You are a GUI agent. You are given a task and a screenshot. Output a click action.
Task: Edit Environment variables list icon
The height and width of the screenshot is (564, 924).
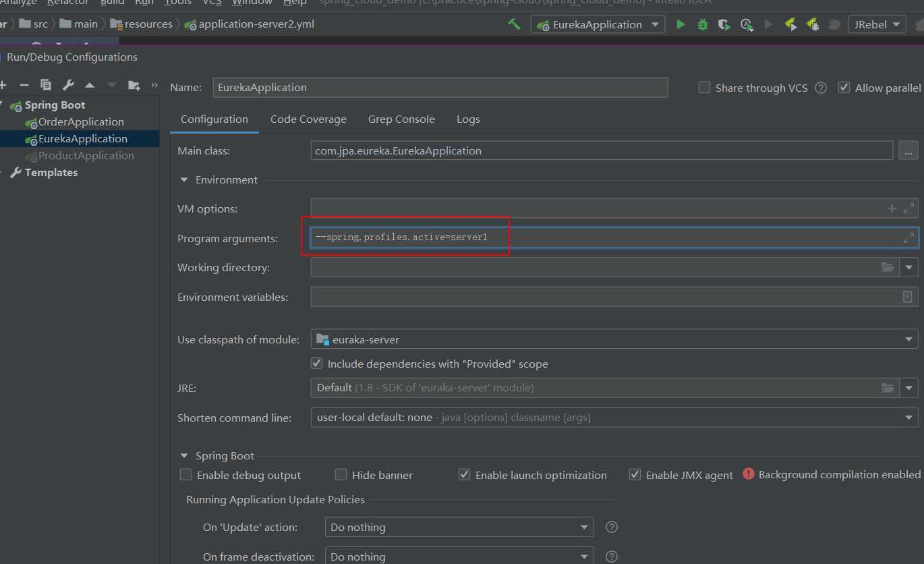coord(908,297)
